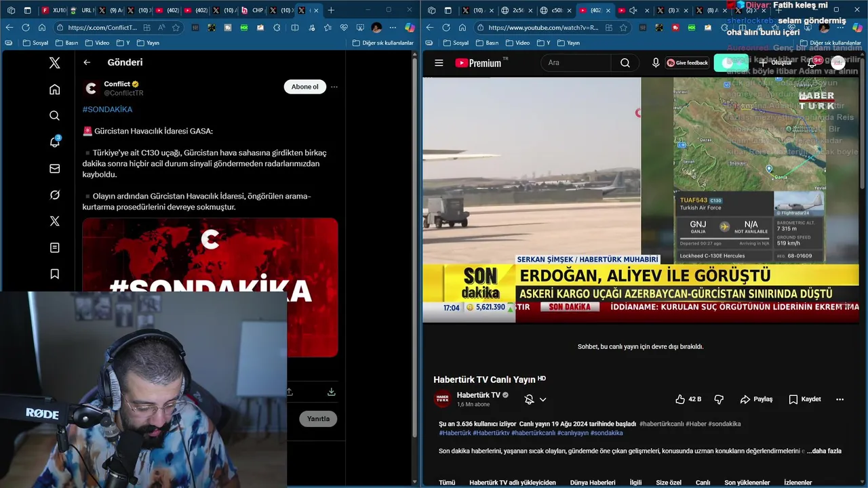The width and height of the screenshot is (868, 488).
Task: Open Sosyal bookmarks folder in left browser
Action: pyautogui.click(x=35, y=43)
